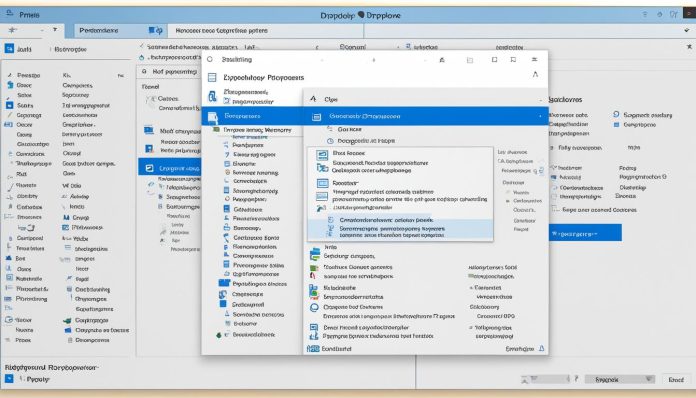The image size is (696, 398).
Task: Click the bookmark flag icon in popup toolbar
Action: [x=513, y=59]
